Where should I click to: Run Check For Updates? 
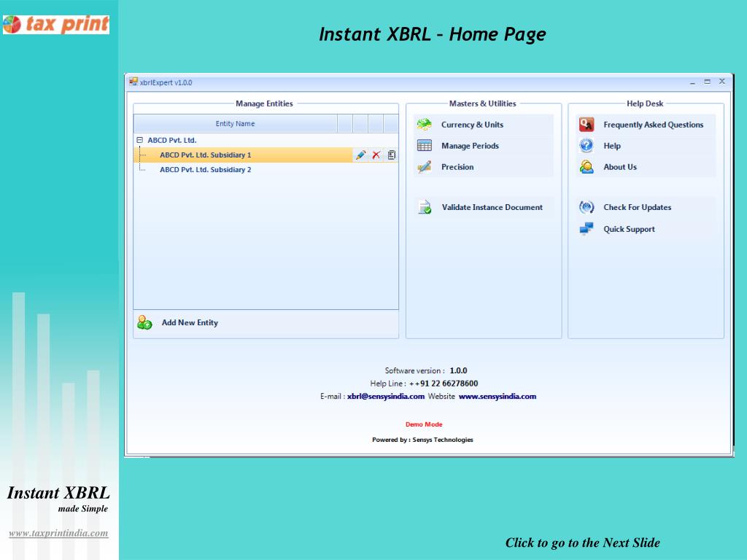tap(637, 207)
